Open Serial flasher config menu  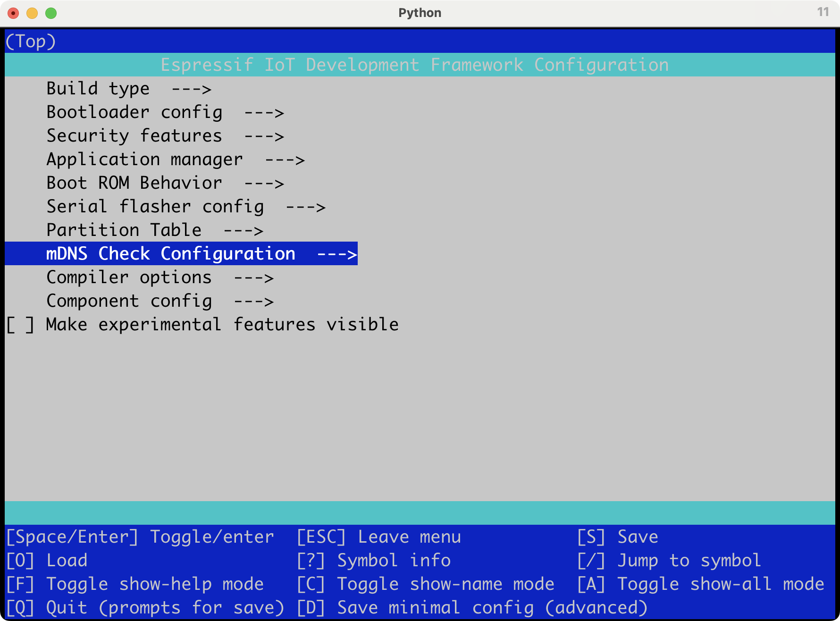(186, 207)
